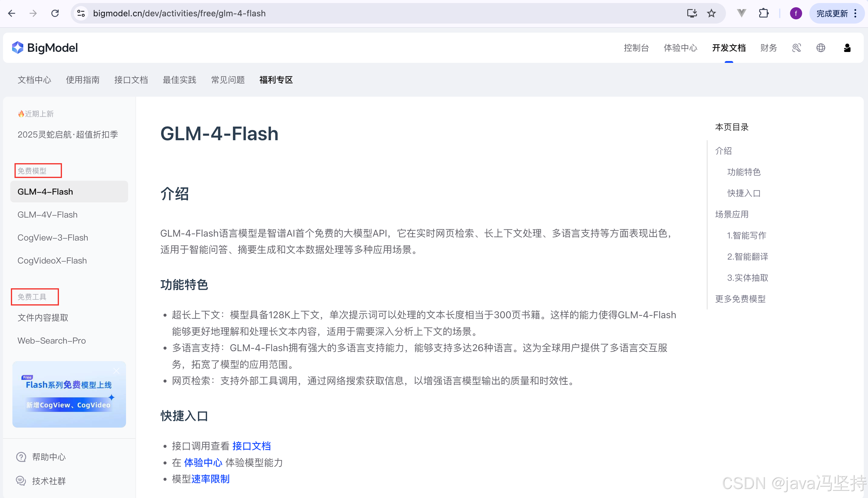Click the 免费工具 sidebar section label
This screenshot has width=868, height=498.
tap(32, 297)
